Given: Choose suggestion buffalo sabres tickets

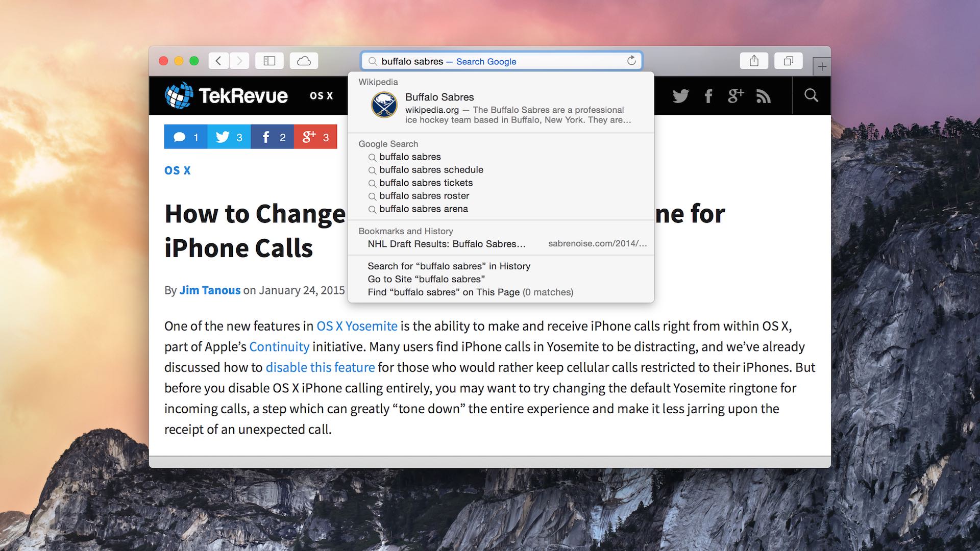Looking at the screenshot, I should 501,183.
